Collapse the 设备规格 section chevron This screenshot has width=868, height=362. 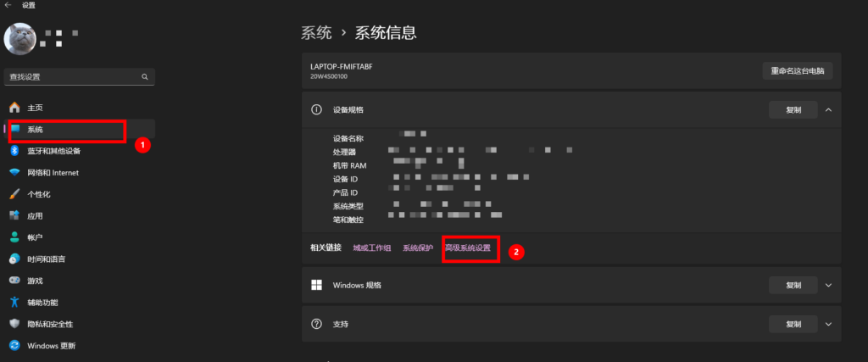pyautogui.click(x=828, y=109)
